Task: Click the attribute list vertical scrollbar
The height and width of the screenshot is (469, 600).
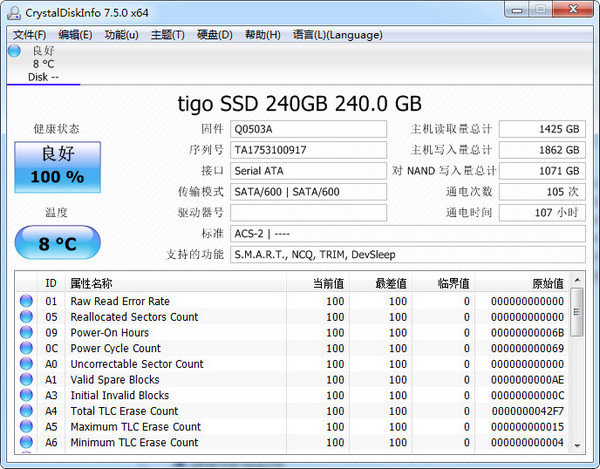Action: coord(577,370)
